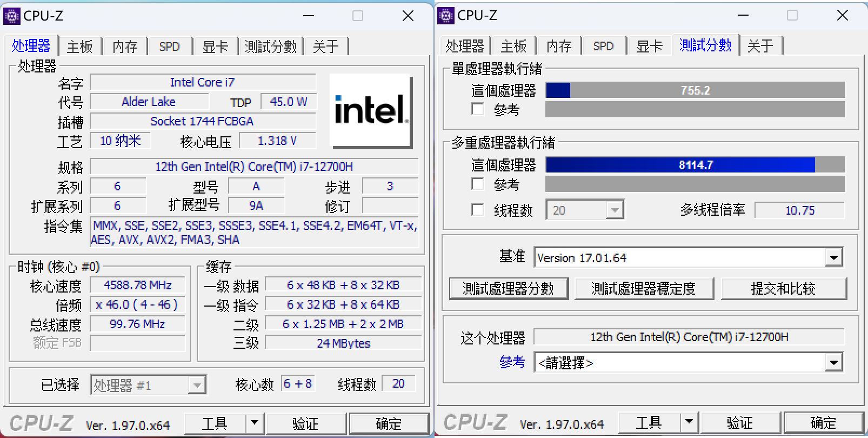Click core voltage value 1.318 V

277,141
